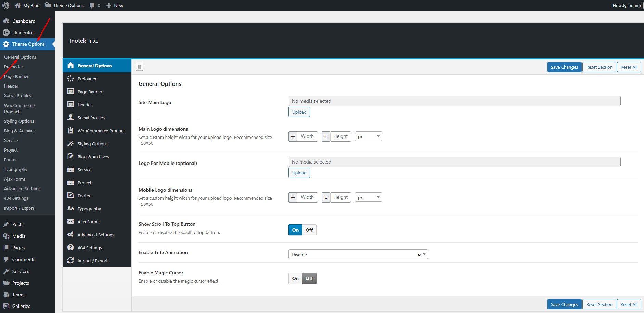Click the Advanced Settings gears icon

click(x=70, y=234)
